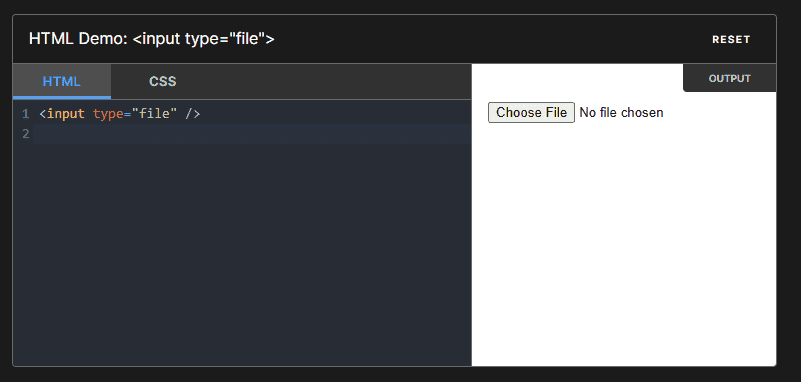Viewport: 801px width, 382px height.
Task: Switch to the HTML tab
Action: click(x=62, y=81)
